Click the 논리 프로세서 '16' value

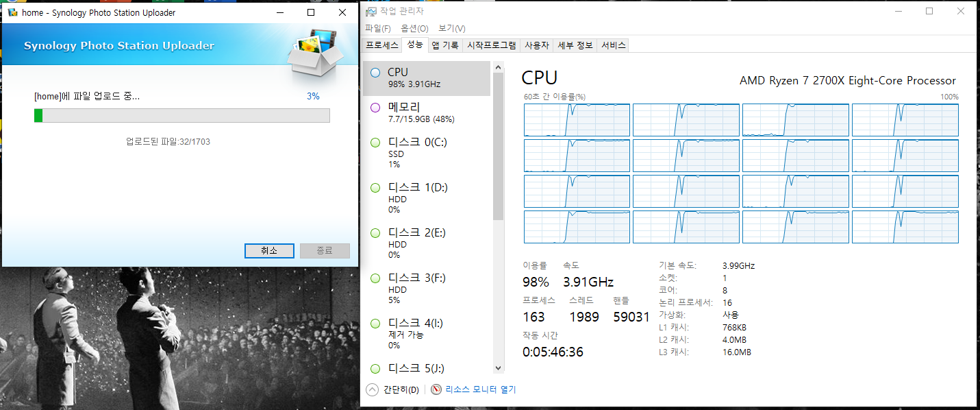tap(727, 303)
